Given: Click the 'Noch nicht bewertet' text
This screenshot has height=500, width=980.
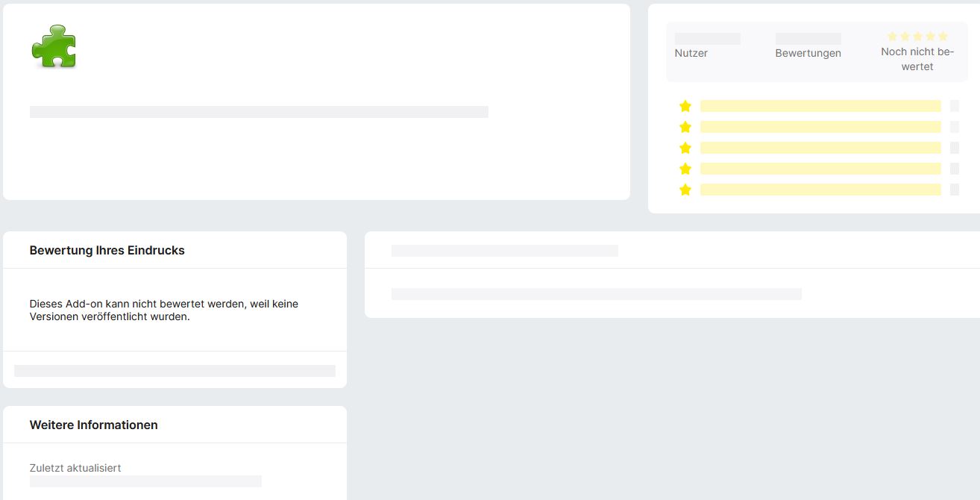Looking at the screenshot, I should pyautogui.click(x=917, y=59).
